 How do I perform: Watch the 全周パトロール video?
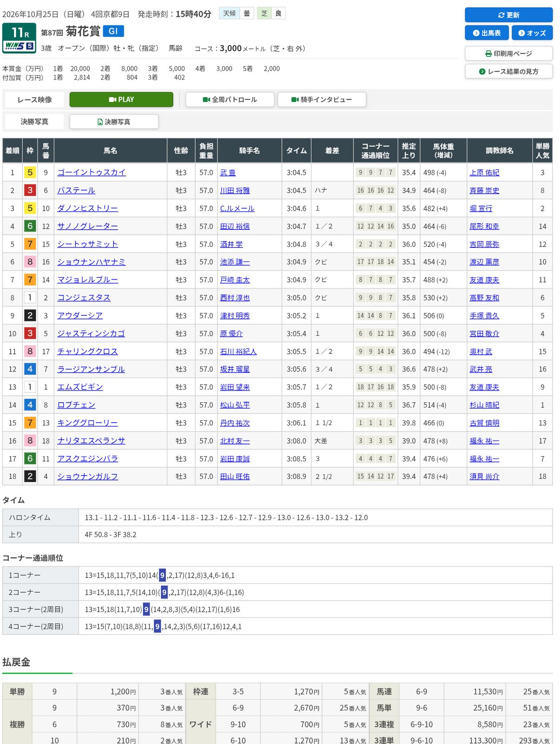pos(230,100)
